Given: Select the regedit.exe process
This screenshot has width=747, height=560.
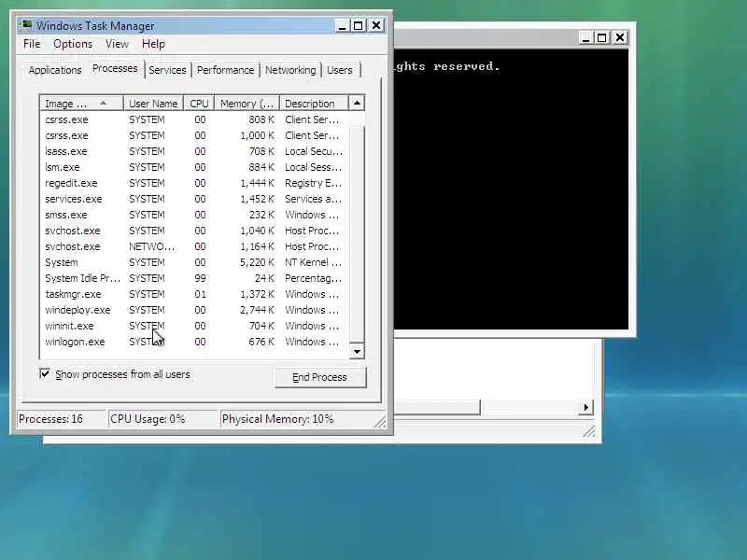Looking at the screenshot, I should (194, 183).
